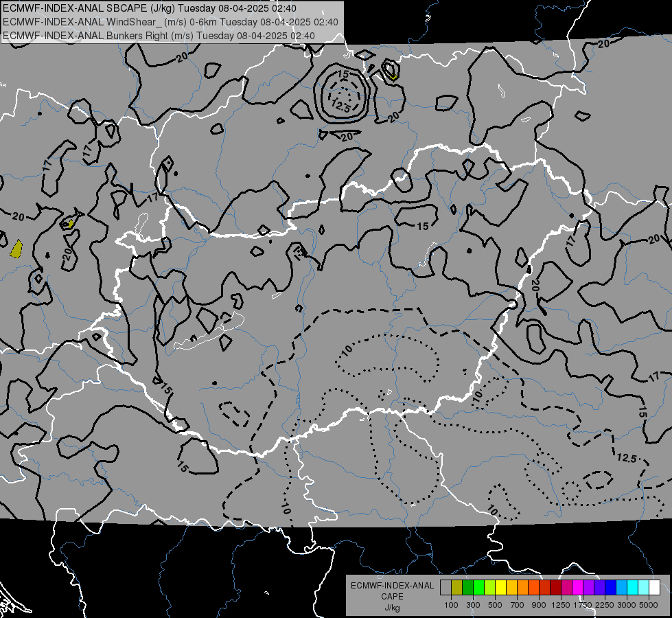Click the Bunkers Right header line
Screen dimensions: 672x618
point(159,36)
